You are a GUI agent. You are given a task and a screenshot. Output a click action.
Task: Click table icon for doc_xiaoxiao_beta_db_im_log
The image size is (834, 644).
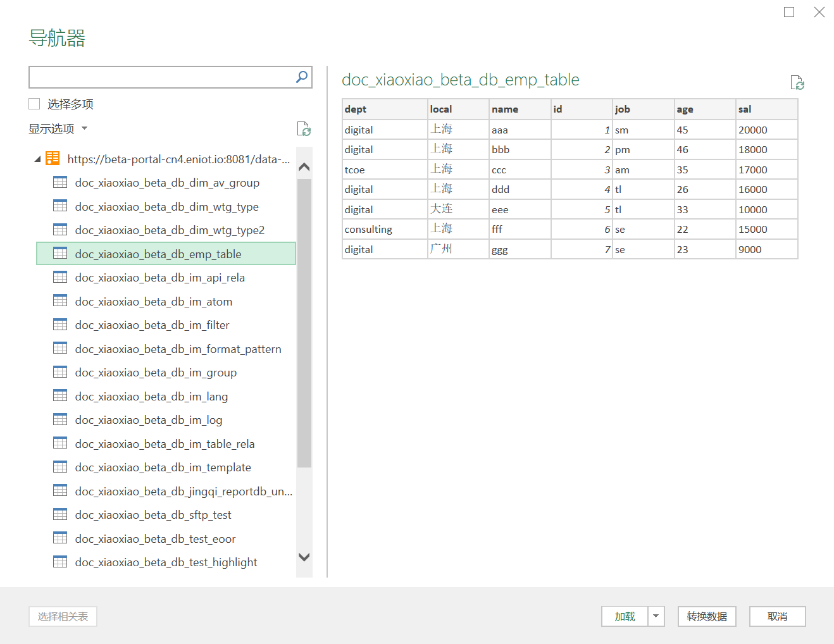tap(60, 419)
